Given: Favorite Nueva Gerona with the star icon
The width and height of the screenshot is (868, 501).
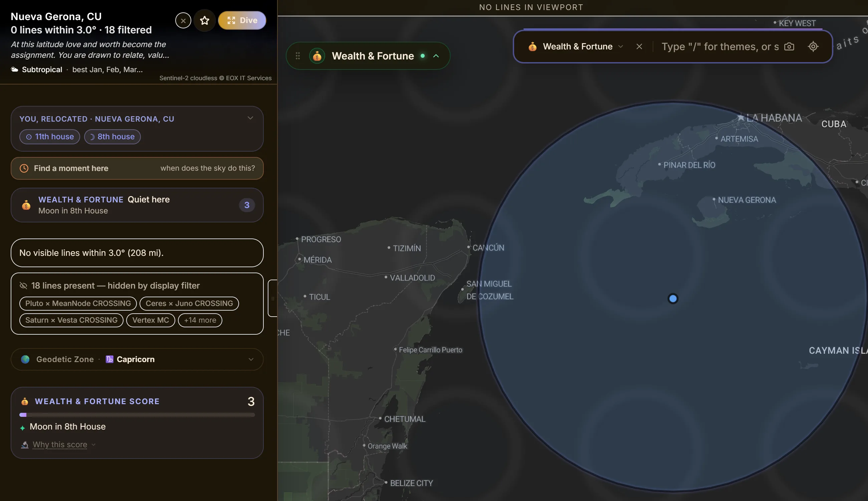Looking at the screenshot, I should click(x=205, y=21).
